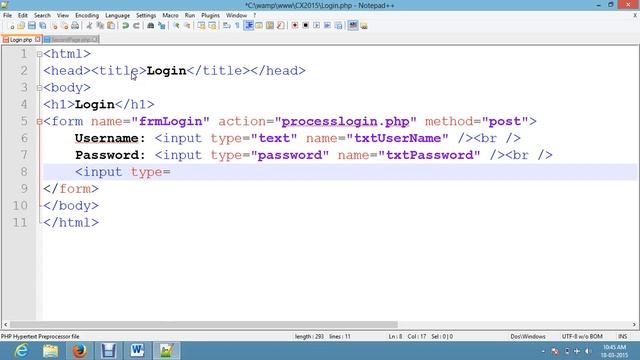Cut the selection with the scissors icon
The image size is (640, 360).
(x=89, y=26)
